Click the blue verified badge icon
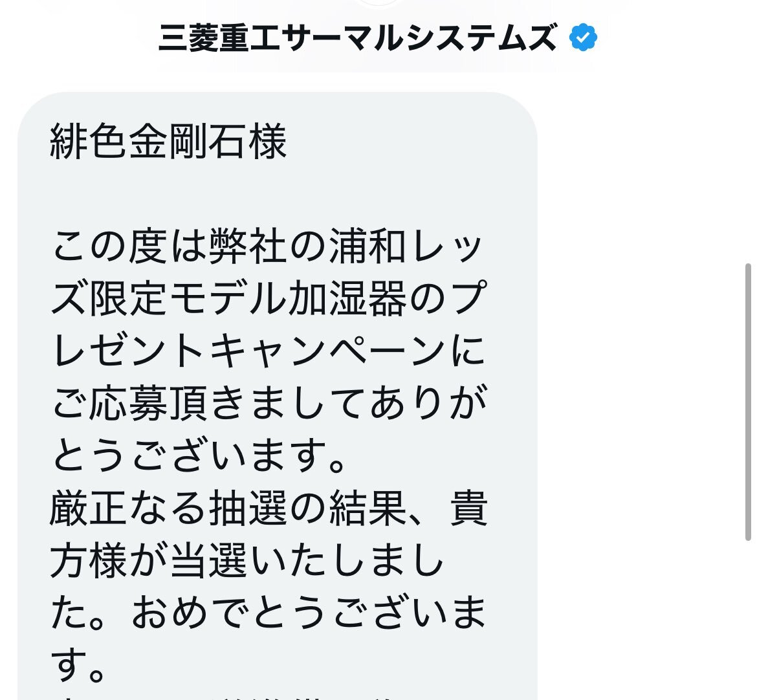The width and height of the screenshot is (757, 700). point(583,37)
